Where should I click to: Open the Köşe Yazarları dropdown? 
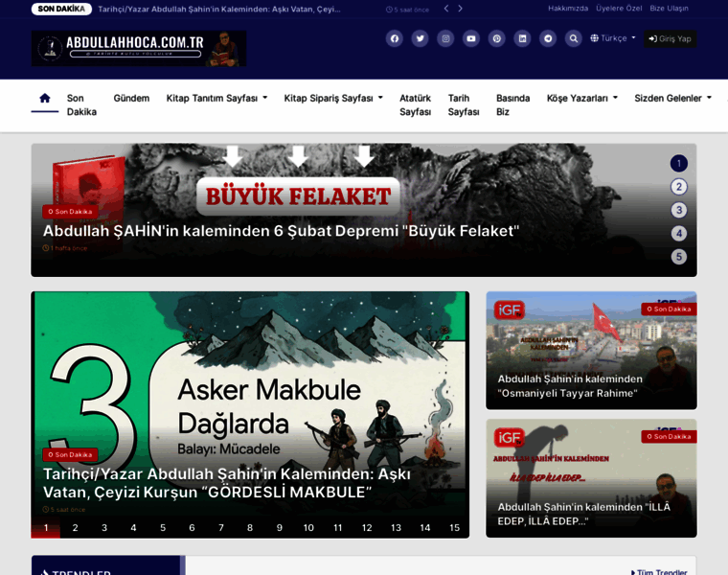coord(581,98)
